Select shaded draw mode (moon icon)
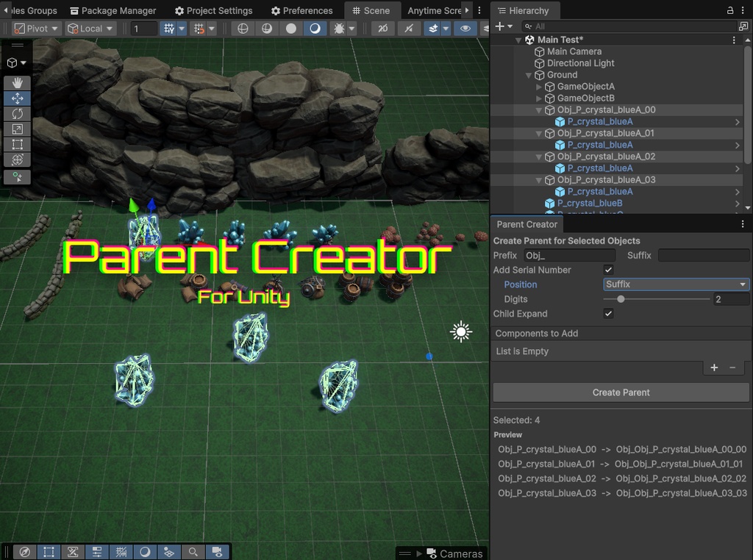This screenshot has height=560, width=753. click(315, 29)
